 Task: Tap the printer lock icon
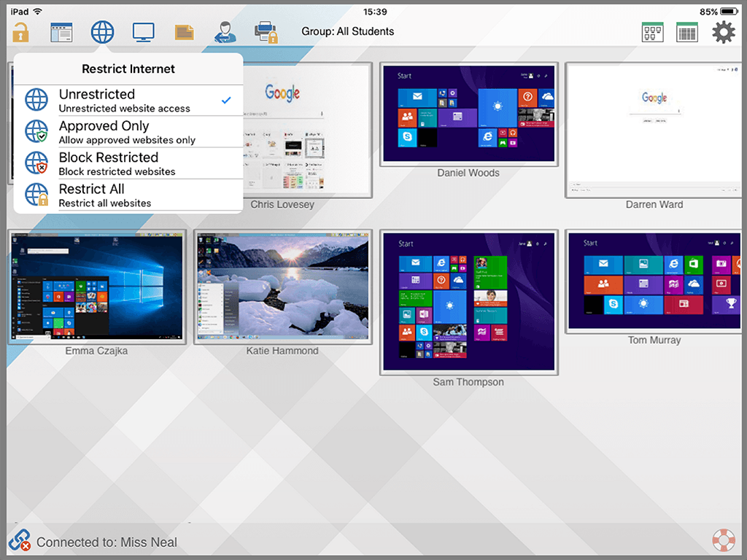[266, 32]
